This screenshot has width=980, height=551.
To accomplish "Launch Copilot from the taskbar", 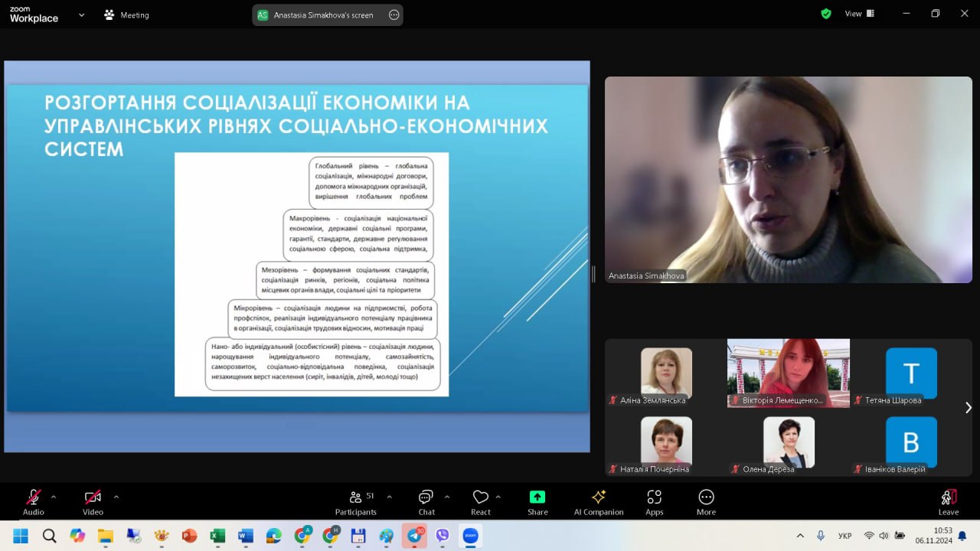I will tap(77, 536).
